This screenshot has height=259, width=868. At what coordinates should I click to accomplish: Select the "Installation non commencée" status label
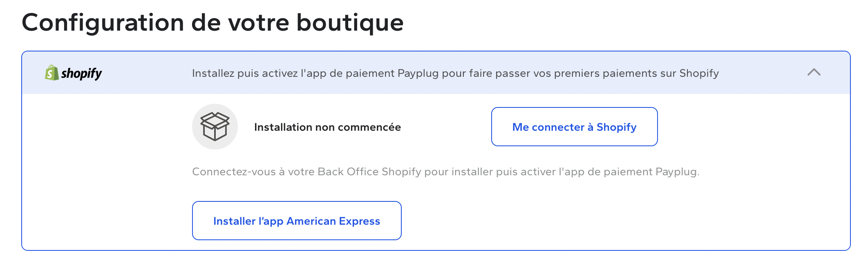coord(327,127)
